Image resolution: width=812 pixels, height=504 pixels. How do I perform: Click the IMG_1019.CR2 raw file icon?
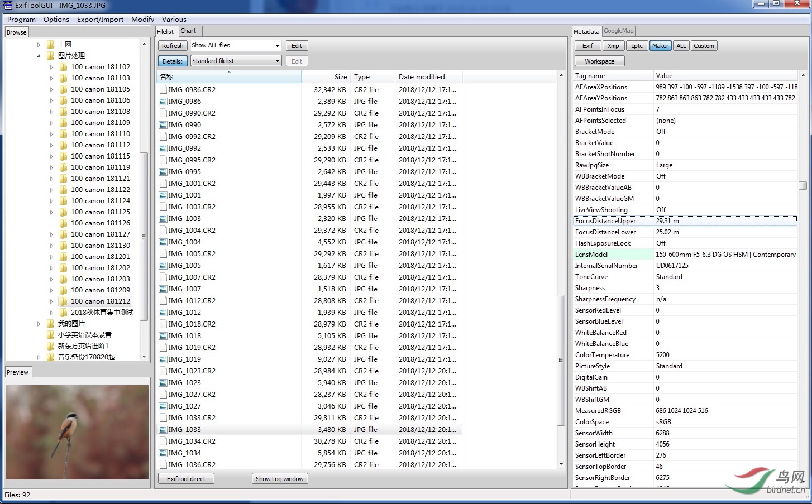(163, 347)
